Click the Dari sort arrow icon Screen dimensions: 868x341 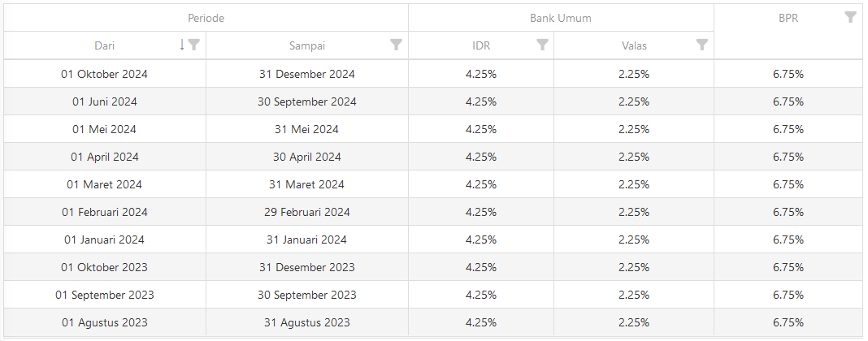coord(181,45)
